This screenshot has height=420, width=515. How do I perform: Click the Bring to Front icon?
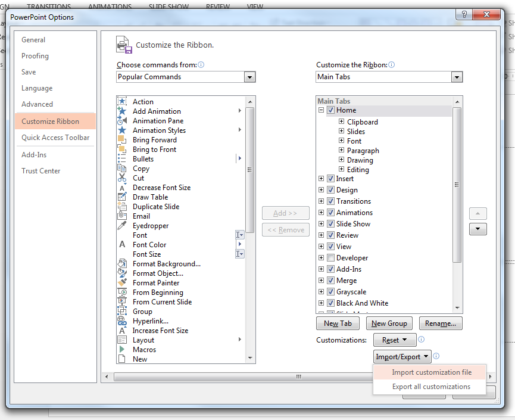point(122,149)
